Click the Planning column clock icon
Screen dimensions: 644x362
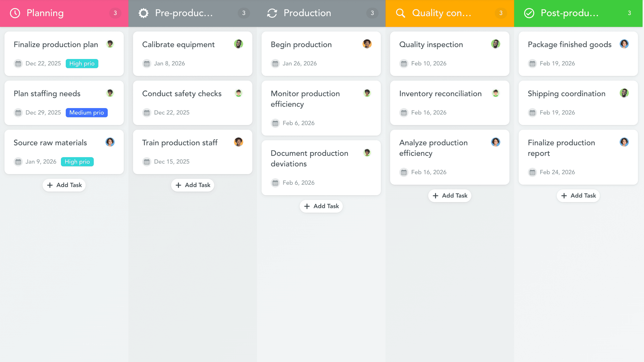point(15,13)
